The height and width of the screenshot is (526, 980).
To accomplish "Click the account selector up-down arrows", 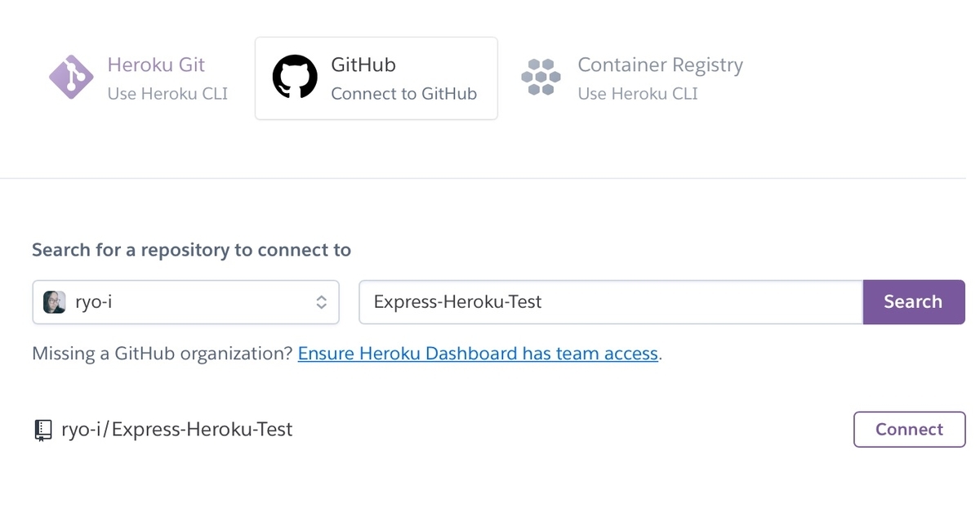I will tap(321, 302).
